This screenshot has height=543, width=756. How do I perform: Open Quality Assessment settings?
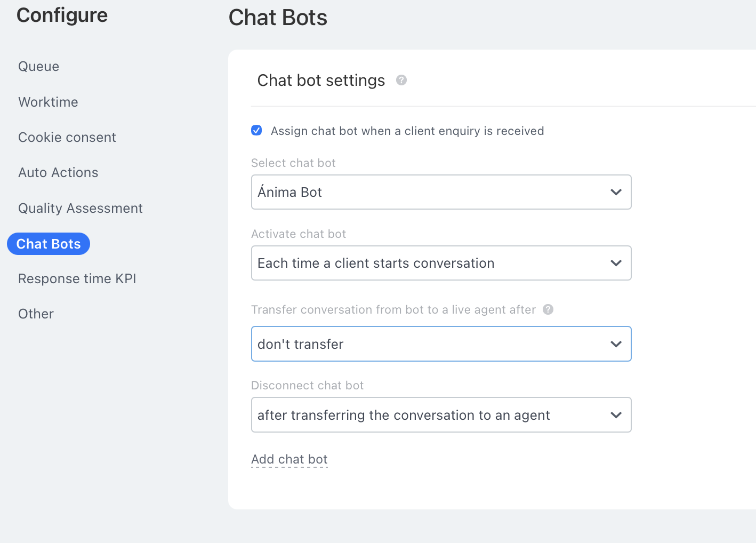point(81,209)
